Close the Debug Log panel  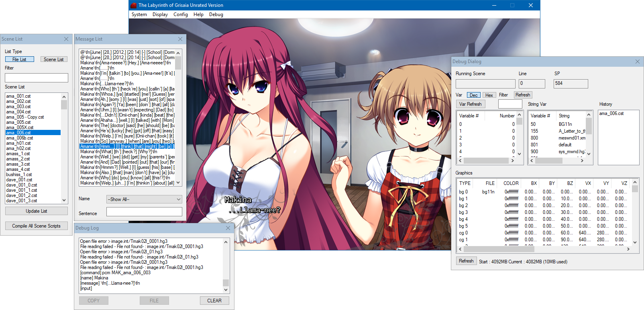(228, 228)
